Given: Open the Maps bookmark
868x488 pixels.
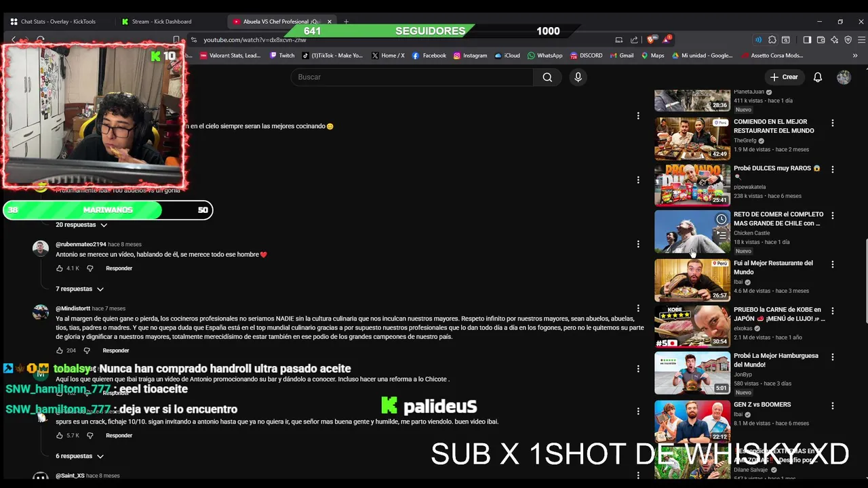Looking at the screenshot, I should (652, 56).
